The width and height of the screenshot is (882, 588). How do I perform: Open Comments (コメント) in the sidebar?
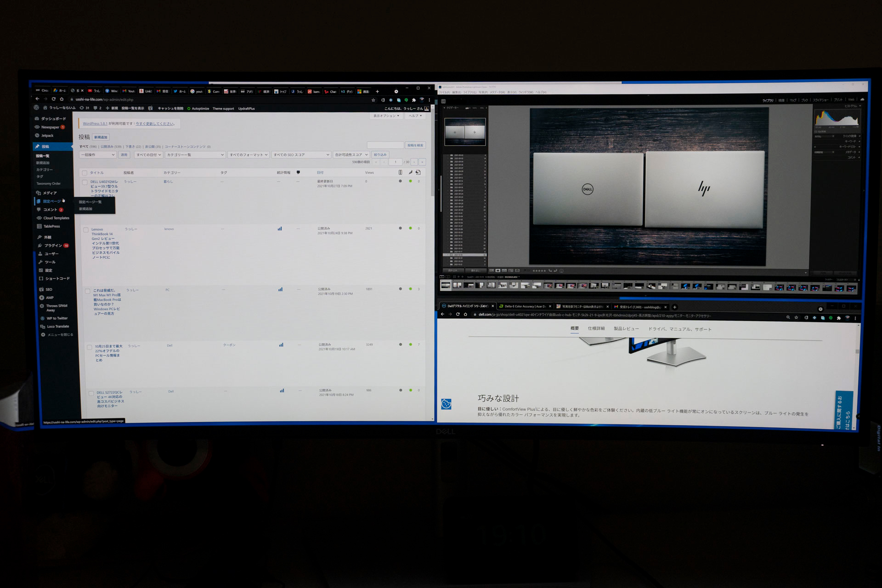tap(51, 210)
